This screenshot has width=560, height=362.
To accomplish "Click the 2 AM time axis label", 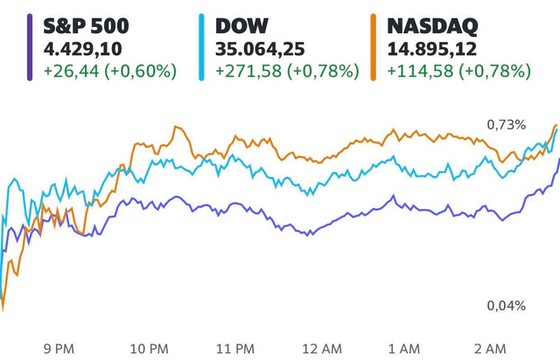I will [490, 349].
